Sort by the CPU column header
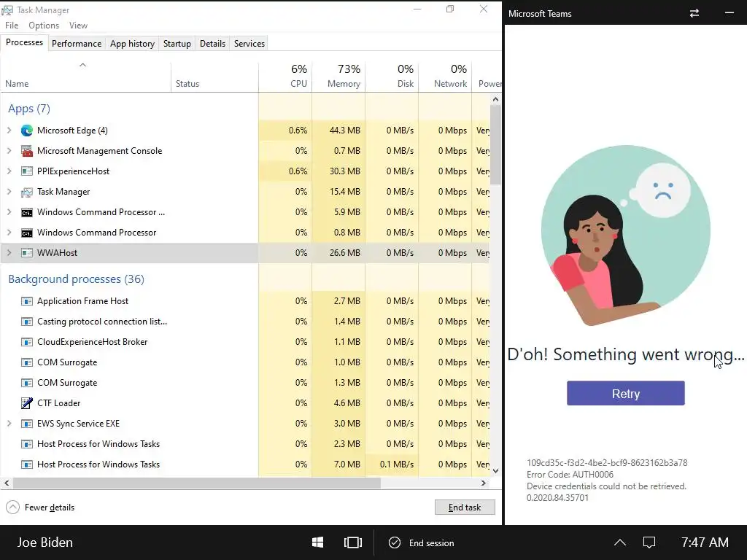The width and height of the screenshot is (747, 560). tap(285, 76)
